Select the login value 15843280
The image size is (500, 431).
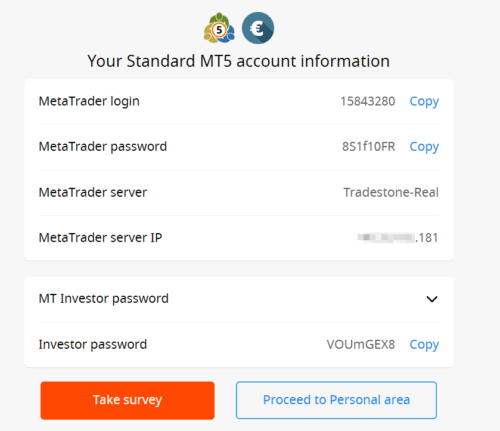click(x=368, y=101)
